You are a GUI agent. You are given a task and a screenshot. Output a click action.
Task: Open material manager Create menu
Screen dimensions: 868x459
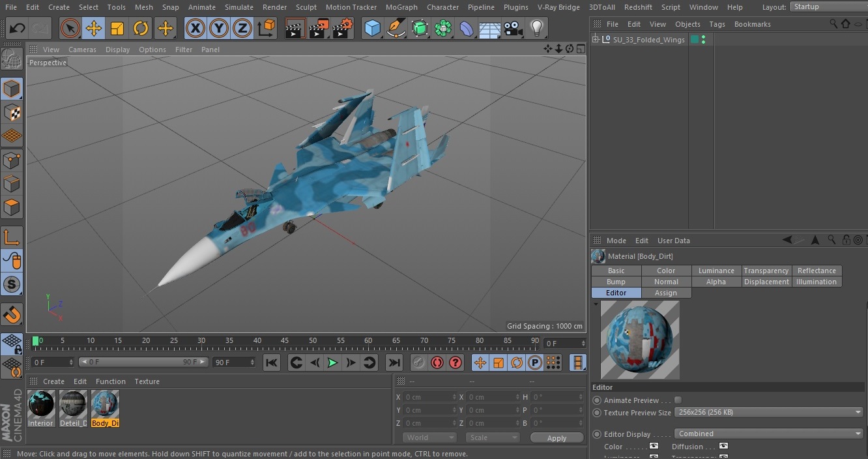tap(53, 381)
